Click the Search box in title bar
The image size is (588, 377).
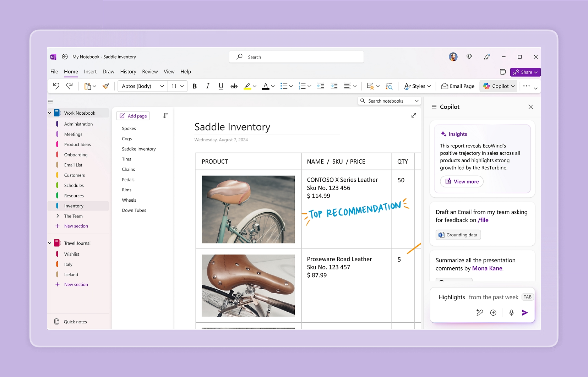[x=296, y=57]
